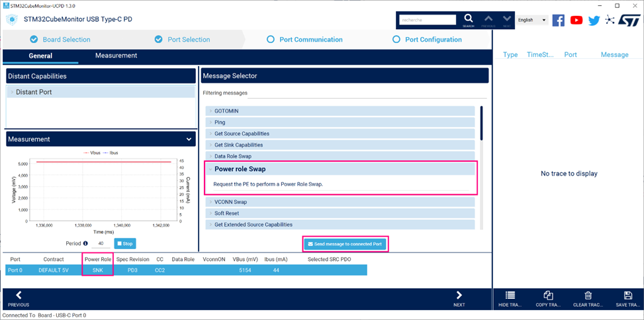Image resolution: width=644 pixels, height=320 pixels.
Task: Hide the trace panel
Action: point(510,299)
